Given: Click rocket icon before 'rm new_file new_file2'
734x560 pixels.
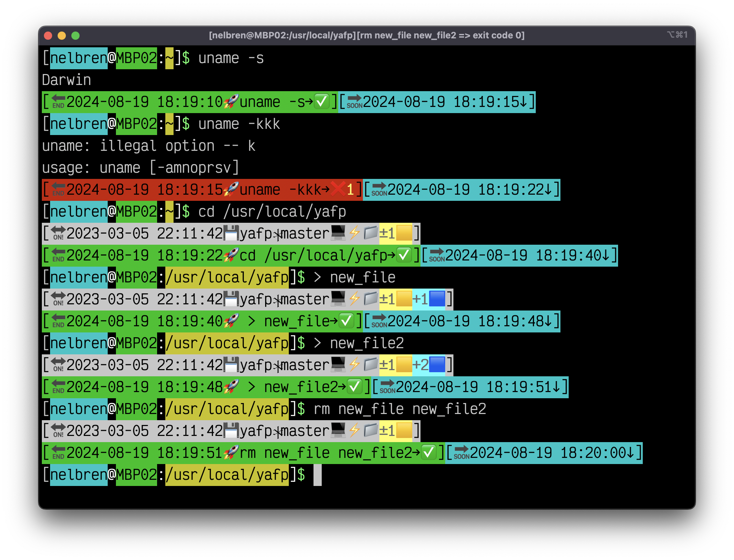Looking at the screenshot, I should pyautogui.click(x=231, y=453).
